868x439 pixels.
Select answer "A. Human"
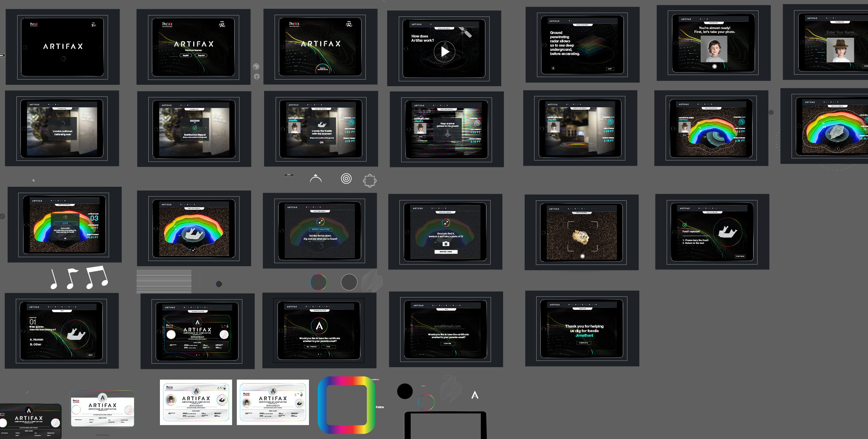pos(36,339)
